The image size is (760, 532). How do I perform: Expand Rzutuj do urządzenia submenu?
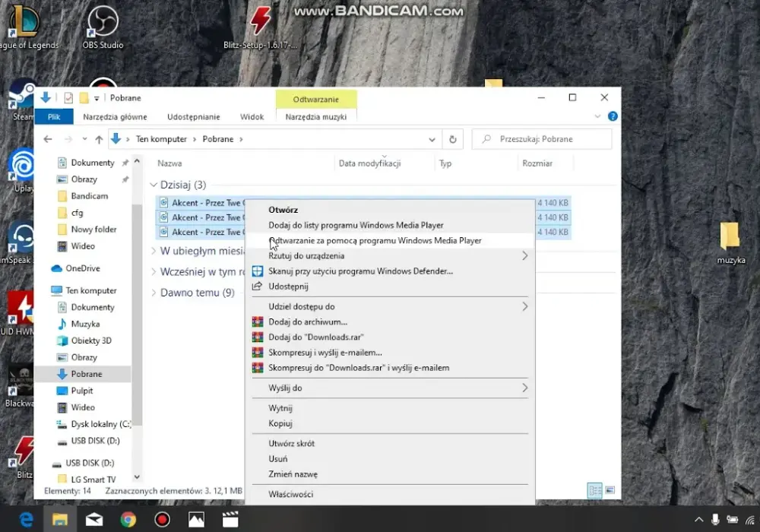[524, 255]
